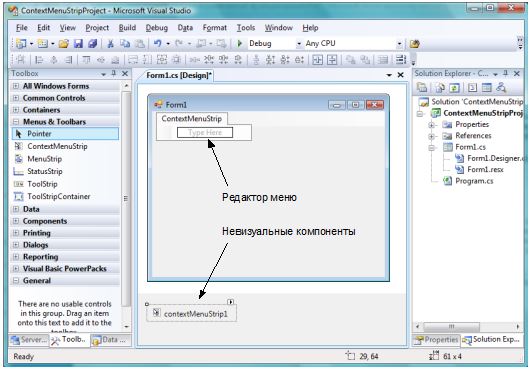The image size is (530, 369).
Task: Open the Format menu
Action: point(215,28)
